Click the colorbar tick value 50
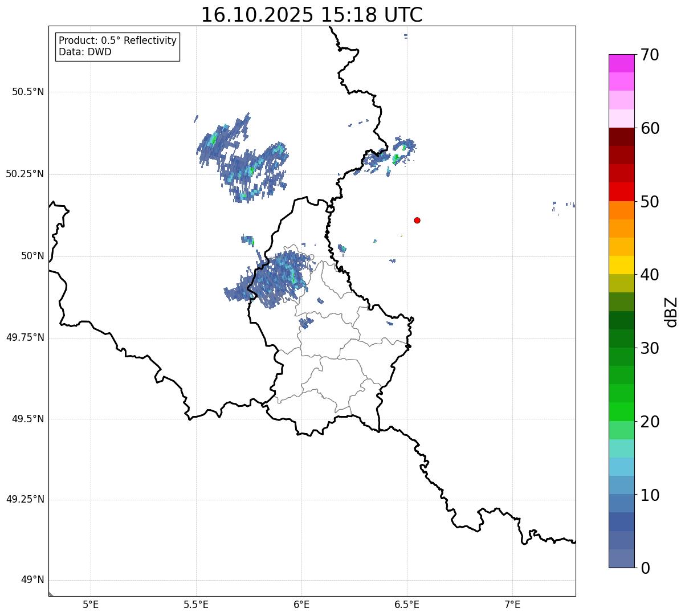The height and width of the screenshot is (616, 685). click(650, 202)
